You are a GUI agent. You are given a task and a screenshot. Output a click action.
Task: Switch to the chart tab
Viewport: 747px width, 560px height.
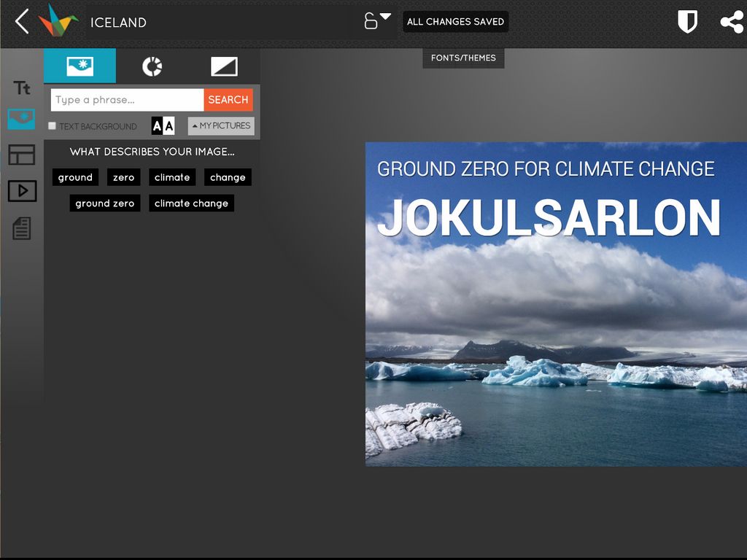point(152,66)
